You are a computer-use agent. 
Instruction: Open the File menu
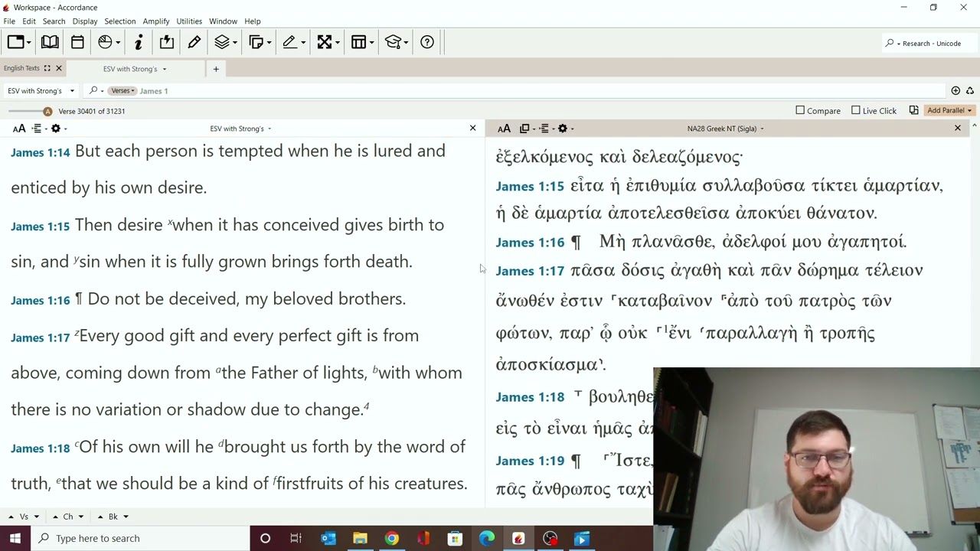coord(9,21)
